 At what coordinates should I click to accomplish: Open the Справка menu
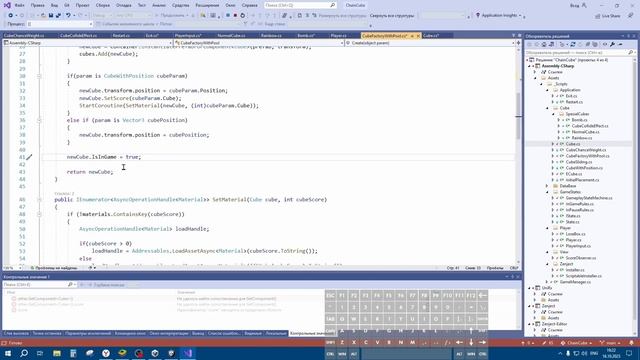[x=249, y=5]
